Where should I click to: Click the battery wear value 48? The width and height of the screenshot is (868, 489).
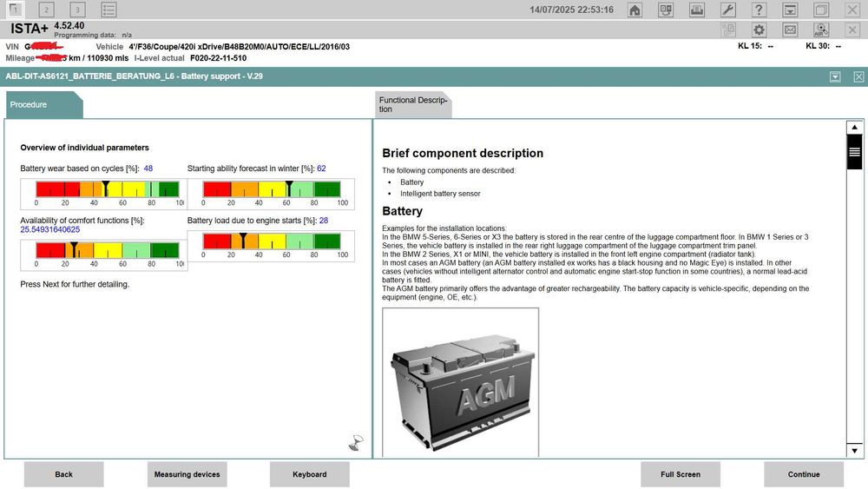pos(148,169)
